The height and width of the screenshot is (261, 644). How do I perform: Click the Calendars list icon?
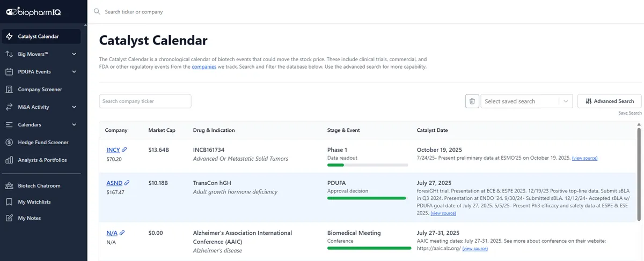tap(9, 125)
